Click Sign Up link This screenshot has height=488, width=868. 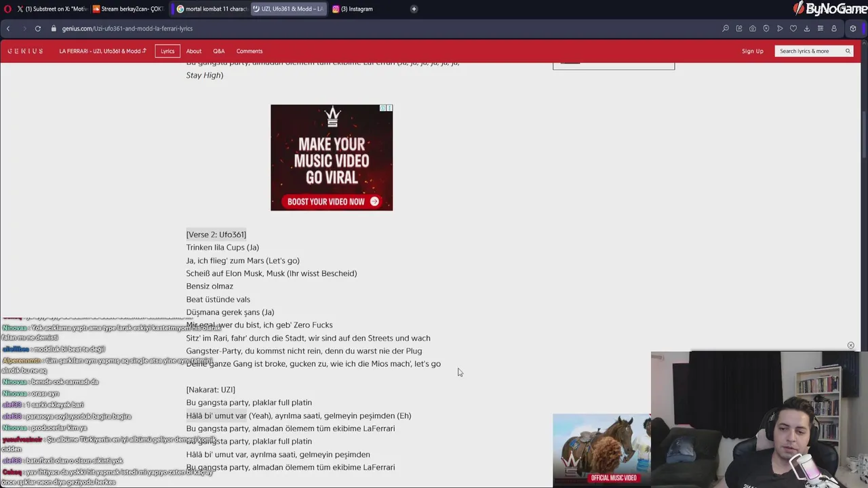pos(753,51)
